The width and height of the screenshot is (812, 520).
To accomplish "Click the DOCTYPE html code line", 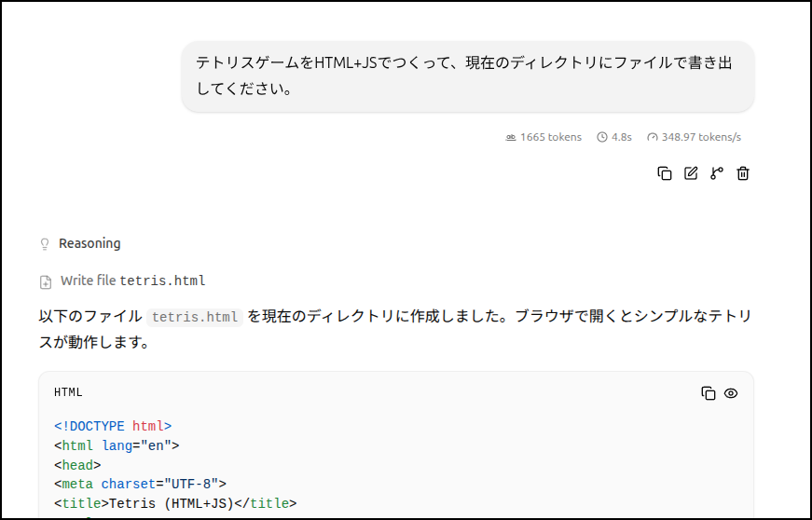I will pyautogui.click(x=113, y=427).
